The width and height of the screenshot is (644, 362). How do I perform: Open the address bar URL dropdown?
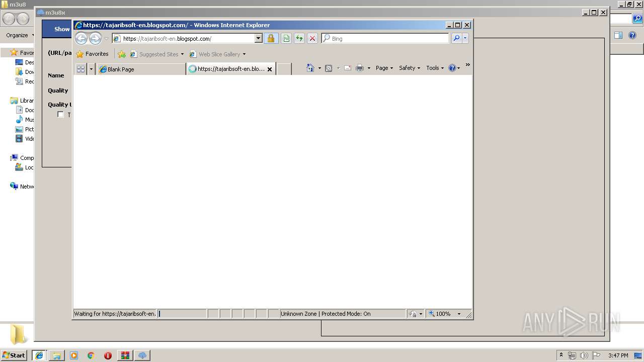coord(258,38)
